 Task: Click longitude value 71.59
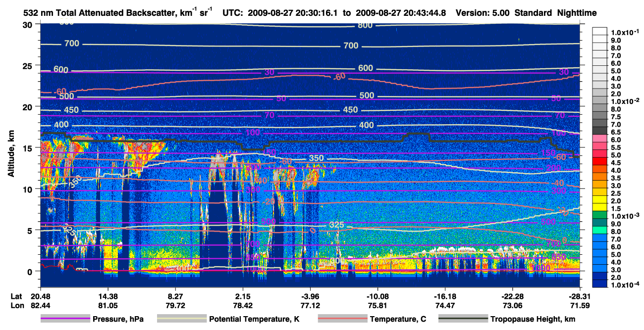pyautogui.click(x=580, y=306)
